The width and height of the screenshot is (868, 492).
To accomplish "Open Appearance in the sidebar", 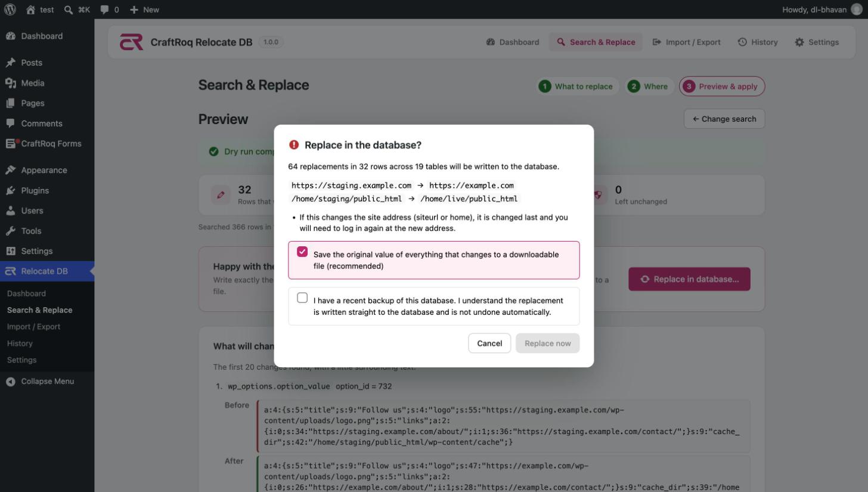I will click(47, 170).
